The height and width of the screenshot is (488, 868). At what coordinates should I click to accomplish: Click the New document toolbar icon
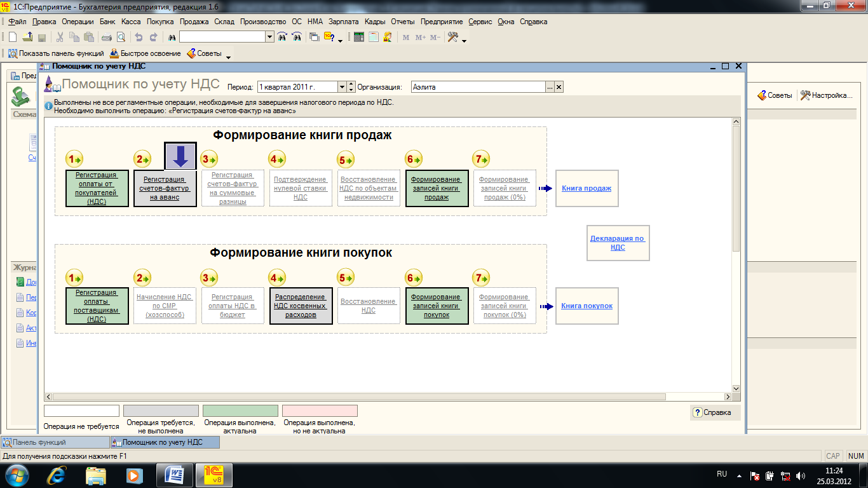click(x=12, y=37)
